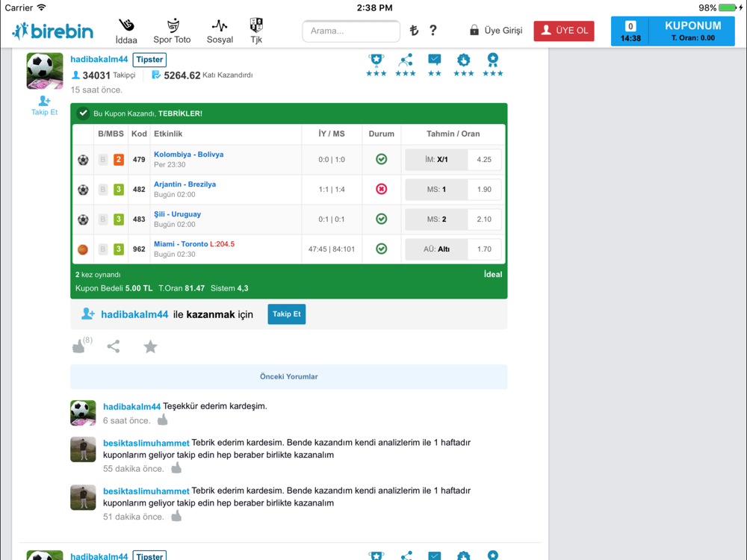Open besiktaslimuhammet link in 55 dakika comment
This screenshot has width=747, height=560.
click(x=146, y=443)
